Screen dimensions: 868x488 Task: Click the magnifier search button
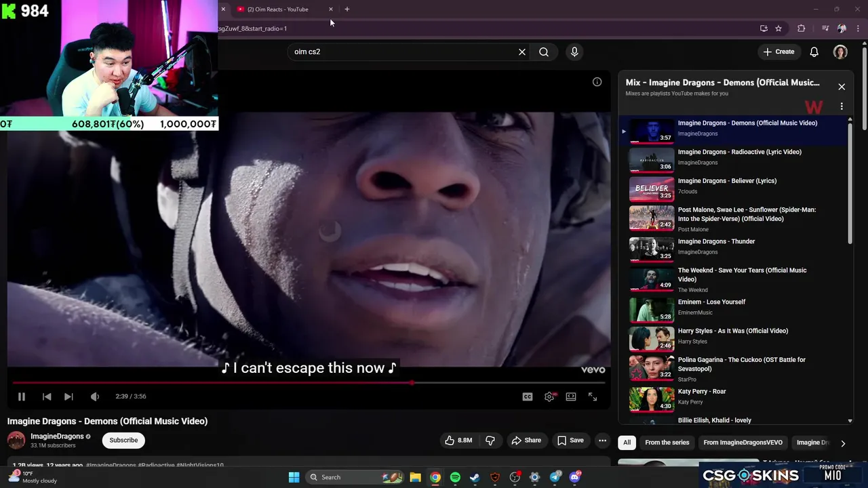click(x=544, y=52)
